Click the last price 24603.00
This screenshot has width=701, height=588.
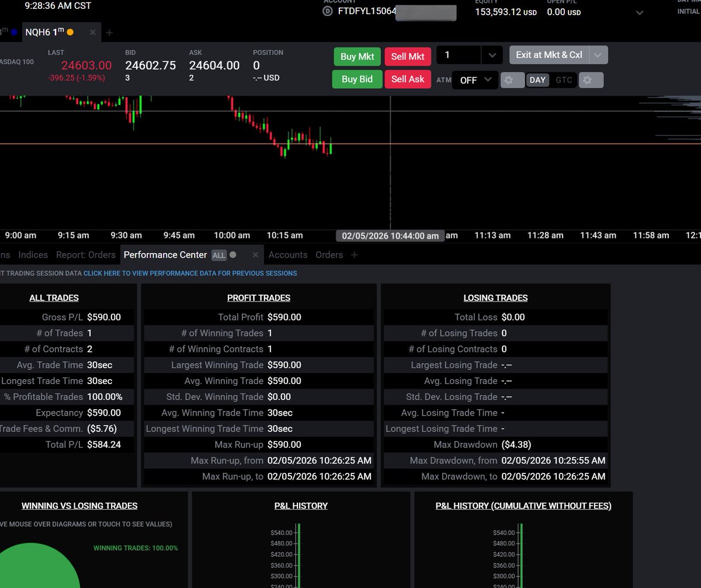[86, 65]
